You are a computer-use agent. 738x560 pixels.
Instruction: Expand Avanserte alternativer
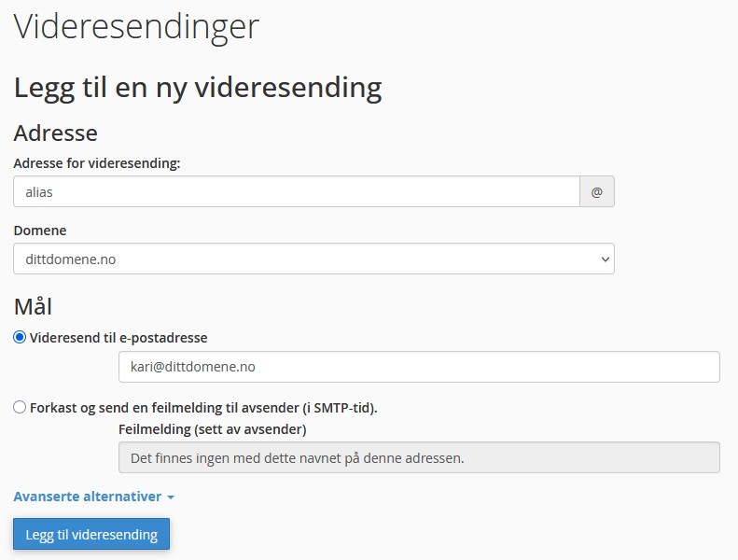88,497
